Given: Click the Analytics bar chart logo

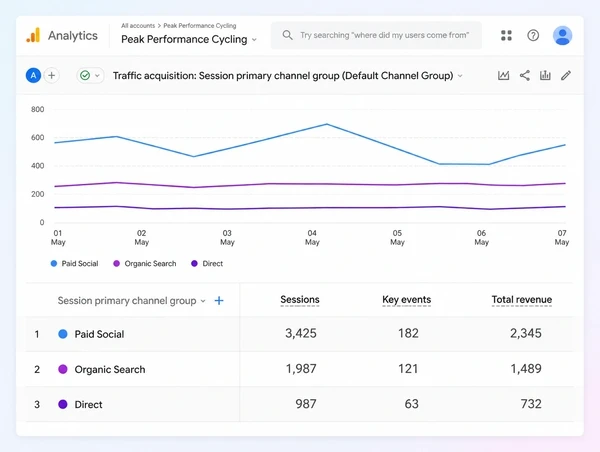Looking at the screenshot, I should pos(33,35).
